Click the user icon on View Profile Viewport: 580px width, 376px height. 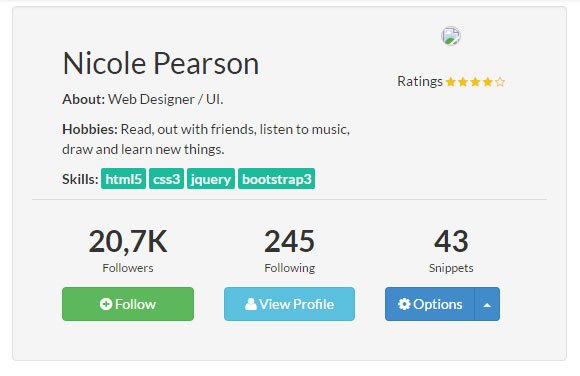(x=250, y=304)
